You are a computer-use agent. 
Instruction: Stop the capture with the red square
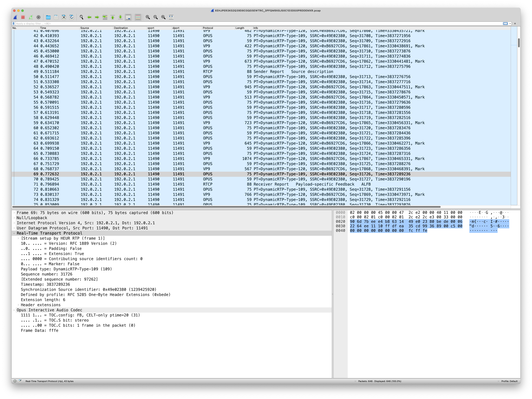tap(23, 17)
